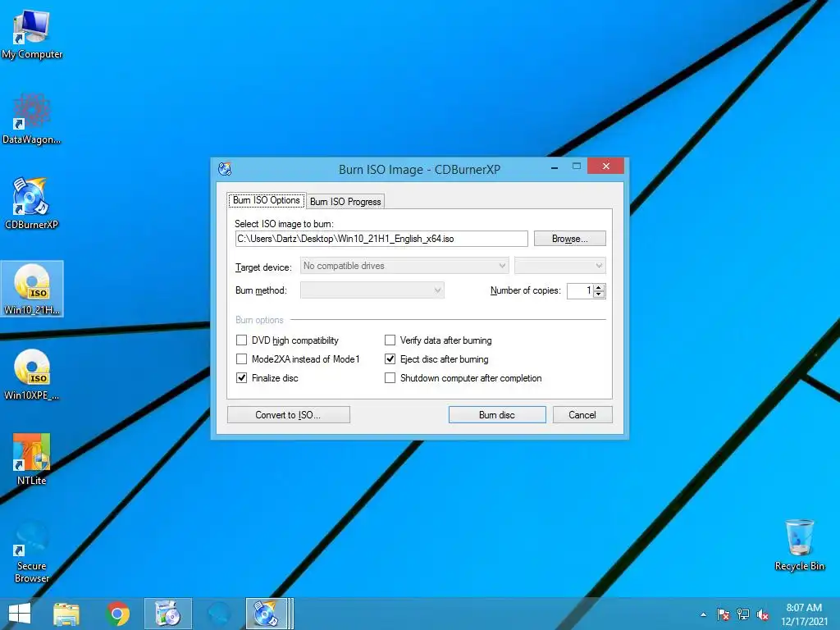This screenshot has width=840, height=630.
Task: Decrease number of copies with down arrow
Action: pos(600,294)
